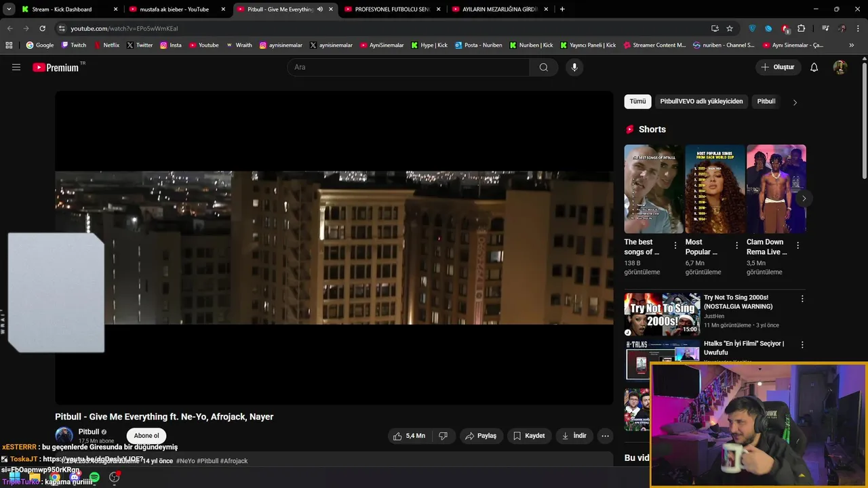Screen dimensions: 868x488
Task: Dislike the video with thumbs down
Action: point(443,436)
